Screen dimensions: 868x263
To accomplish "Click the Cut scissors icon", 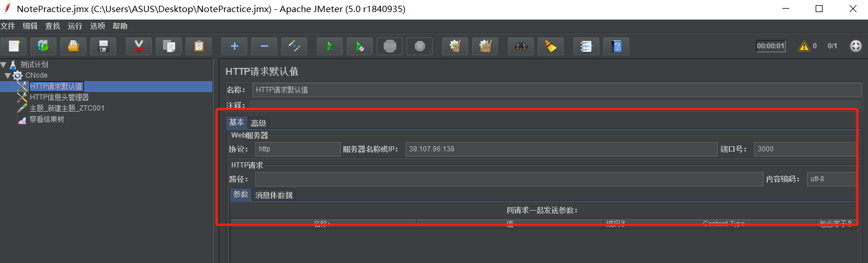I will pyautogui.click(x=139, y=46).
